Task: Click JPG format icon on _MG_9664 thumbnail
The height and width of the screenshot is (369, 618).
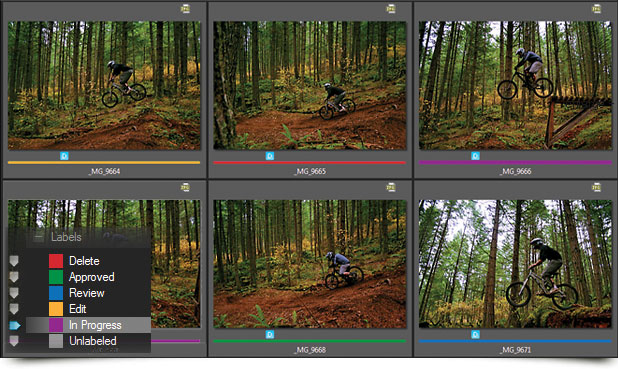Action: click(x=185, y=9)
